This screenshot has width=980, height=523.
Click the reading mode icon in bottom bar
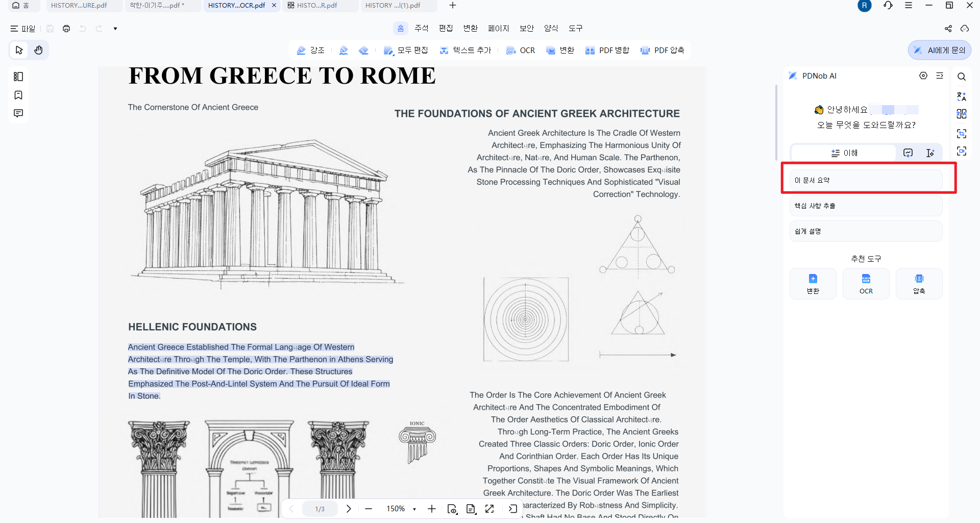point(471,509)
